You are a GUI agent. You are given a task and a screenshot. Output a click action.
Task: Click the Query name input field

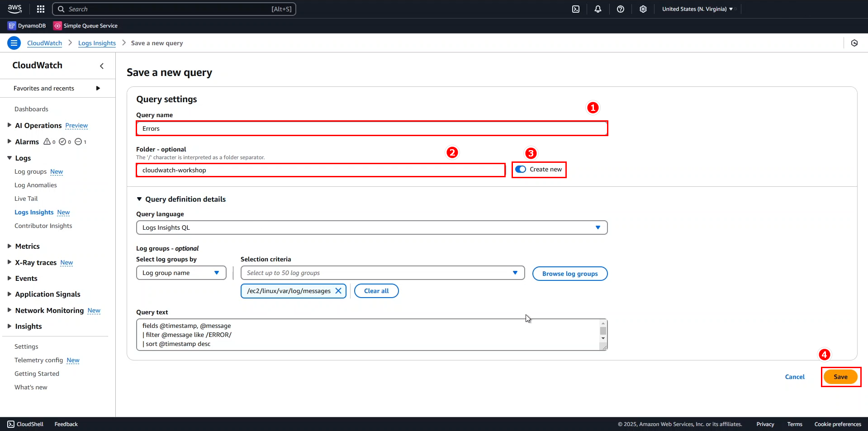(371, 128)
